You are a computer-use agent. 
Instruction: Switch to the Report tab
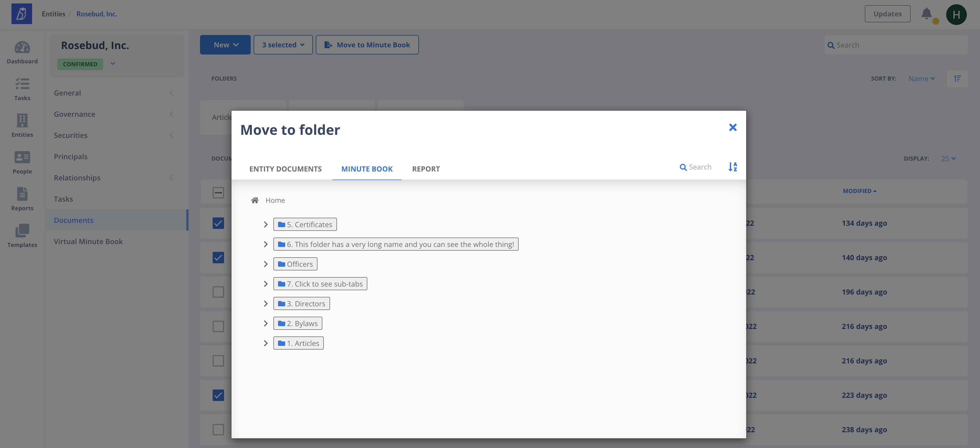pyautogui.click(x=426, y=169)
